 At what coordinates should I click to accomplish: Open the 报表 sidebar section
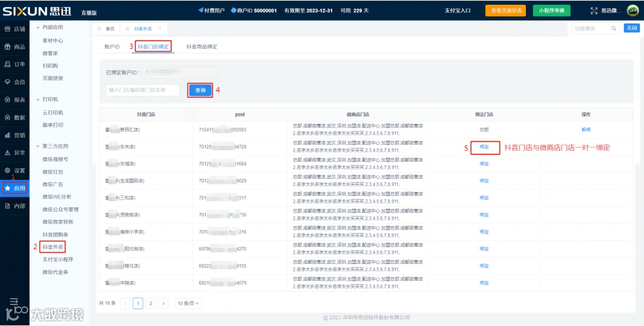[x=15, y=100]
